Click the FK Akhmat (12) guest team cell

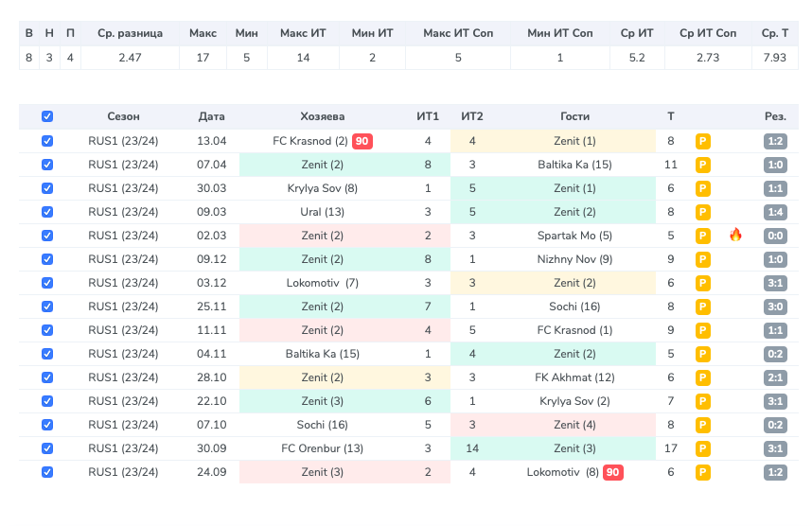click(x=574, y=377)
